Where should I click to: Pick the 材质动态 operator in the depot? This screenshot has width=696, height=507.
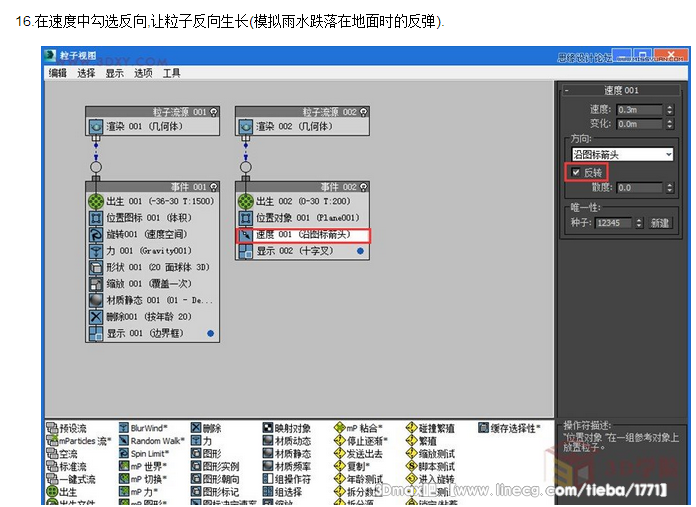pos(287,441)
